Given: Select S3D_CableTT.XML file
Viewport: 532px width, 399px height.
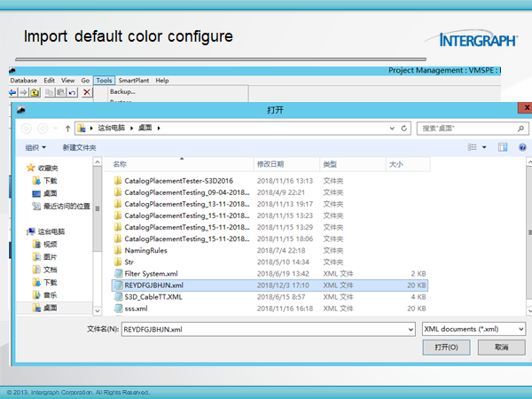Looking at the screenshot, I should pyautogui.click(x=148, y=297).
